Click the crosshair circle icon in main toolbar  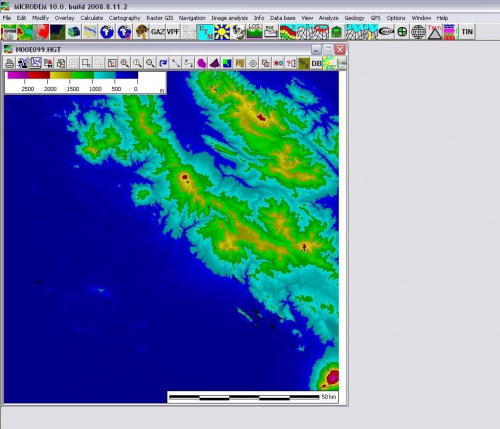coord(402,32)
